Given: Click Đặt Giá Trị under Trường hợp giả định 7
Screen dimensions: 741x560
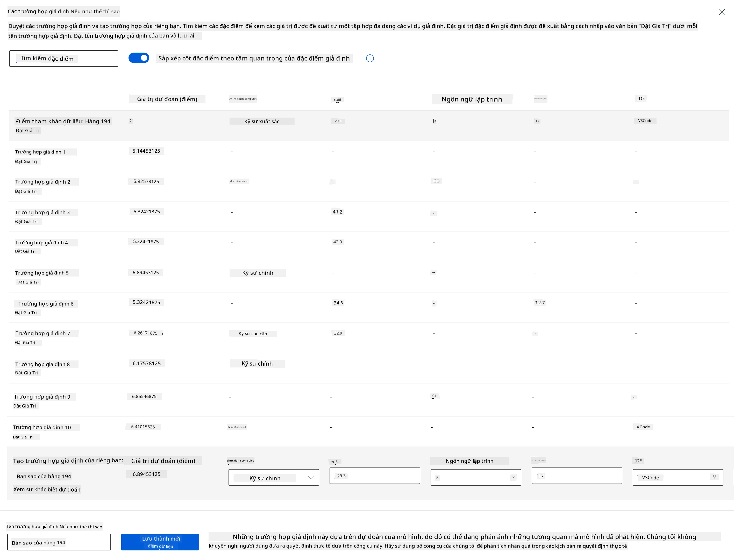Looking at the screenshot, I should tap(25, 343).
